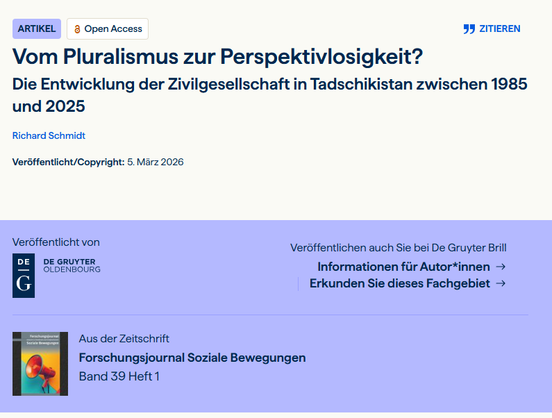Click the De Gruyter Oldenbourg wordmark
The image size is (552, 418).
72,266
